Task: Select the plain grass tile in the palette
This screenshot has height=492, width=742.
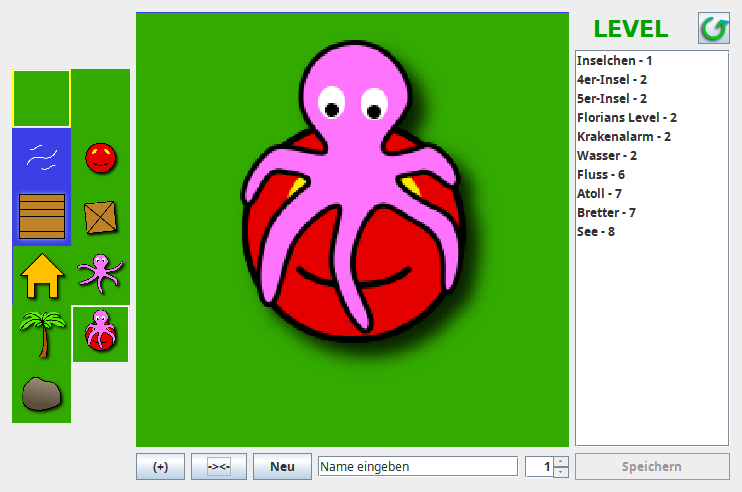Action: click(x=42, y=98)
